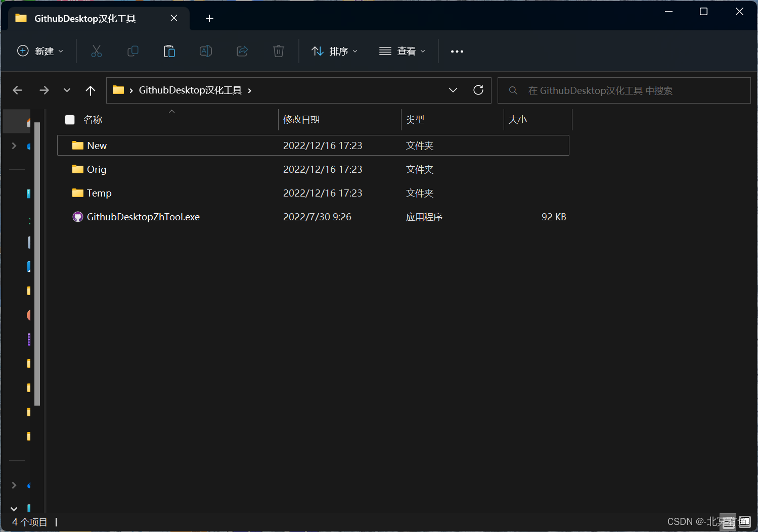Sort by 大小 column header
This screenshot has height=532, width=758.
click(x=517, y=120)
